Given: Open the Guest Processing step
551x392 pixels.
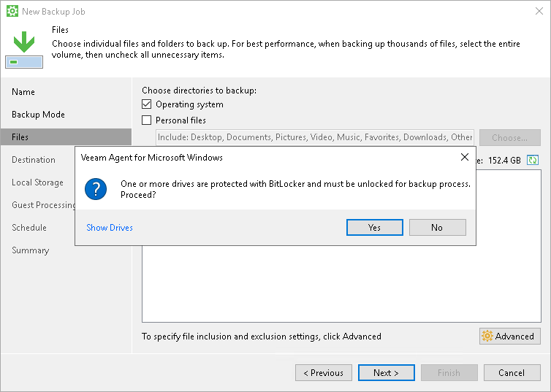Looking at the screenshot, I should pyautogui.click(x=43, y=205).
